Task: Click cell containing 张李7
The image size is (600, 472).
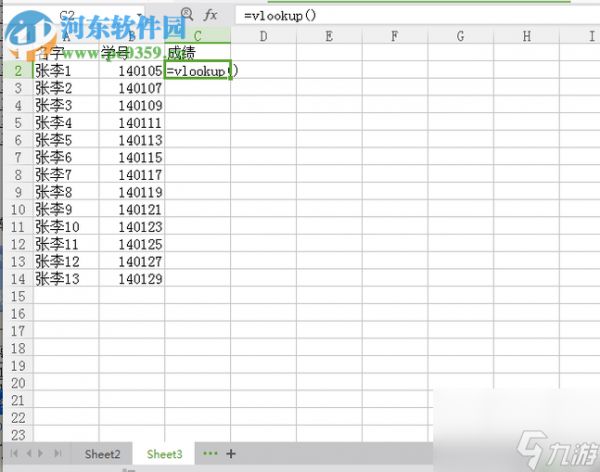Action: coord(66,175)
